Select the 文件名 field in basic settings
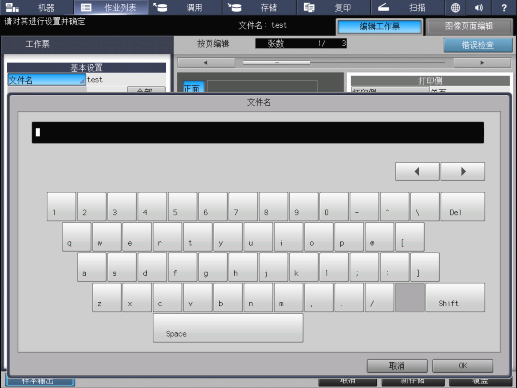This screenshot has height=388, width=517. pyautogui.click(x=46, y=80)
